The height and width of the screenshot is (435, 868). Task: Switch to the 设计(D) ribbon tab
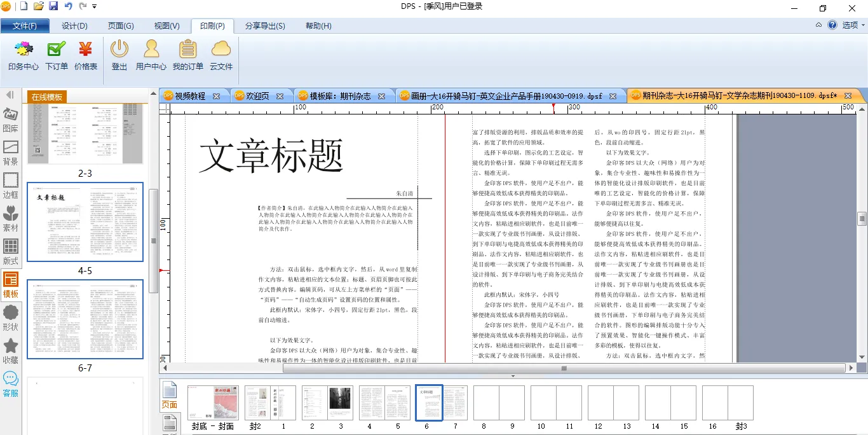click(74, 26)
